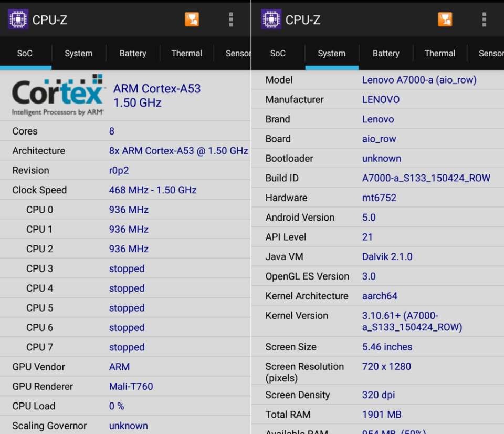Tap the Cortex ARM processor logo
Image resolution: width=504 pixels, height=434 pixels.
58,95
